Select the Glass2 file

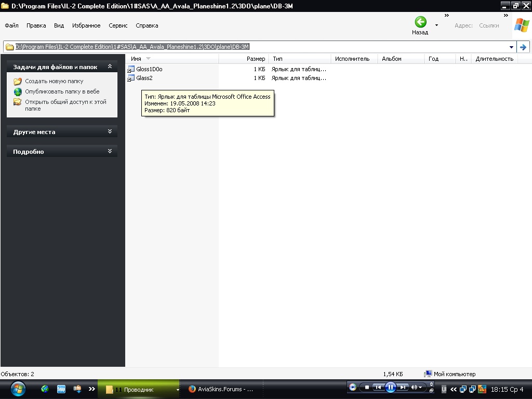click(x=144, y=78)
